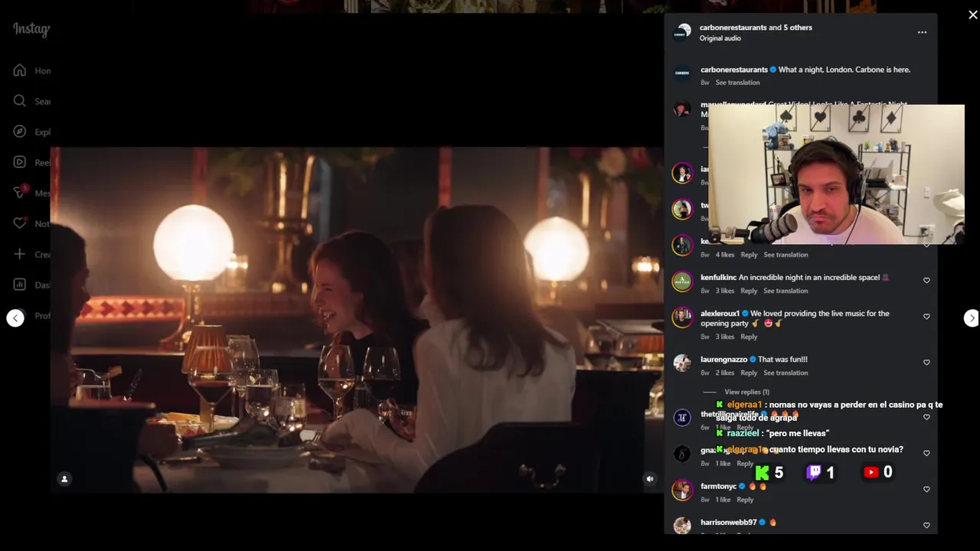Reply to alexleroux1's comment

click(749, 337)
